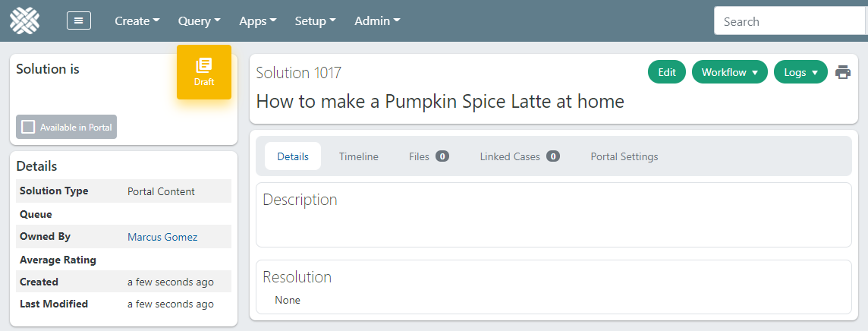The image size is (868, 331).
Task: Click the app logo in the header
Action: (24, 20)
